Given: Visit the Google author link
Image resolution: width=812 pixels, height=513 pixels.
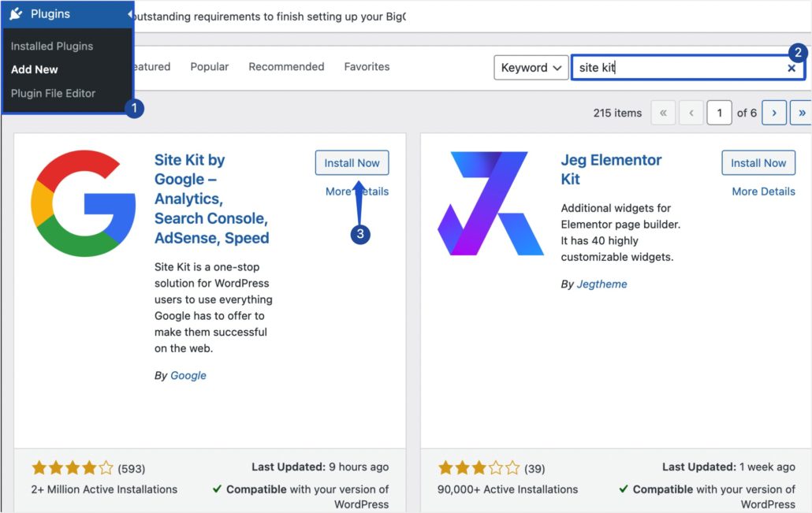Looking at the screenshot, I should 188,375.
